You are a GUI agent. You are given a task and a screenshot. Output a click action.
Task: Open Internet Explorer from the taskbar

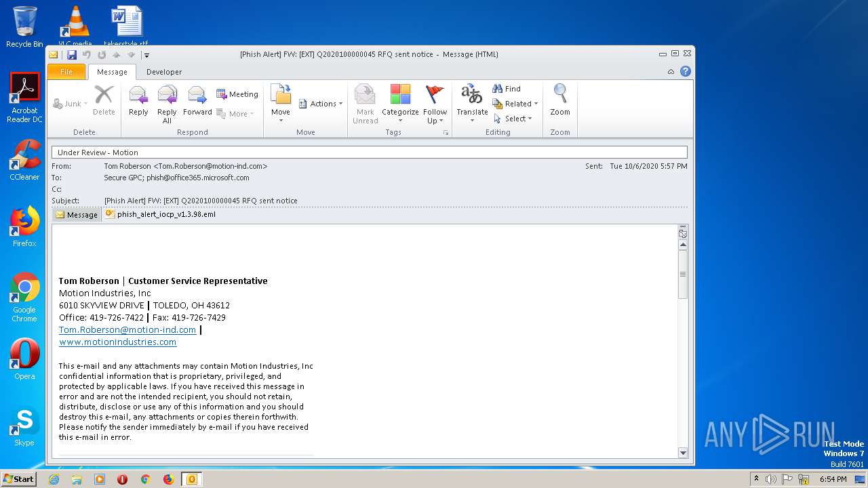54,479
